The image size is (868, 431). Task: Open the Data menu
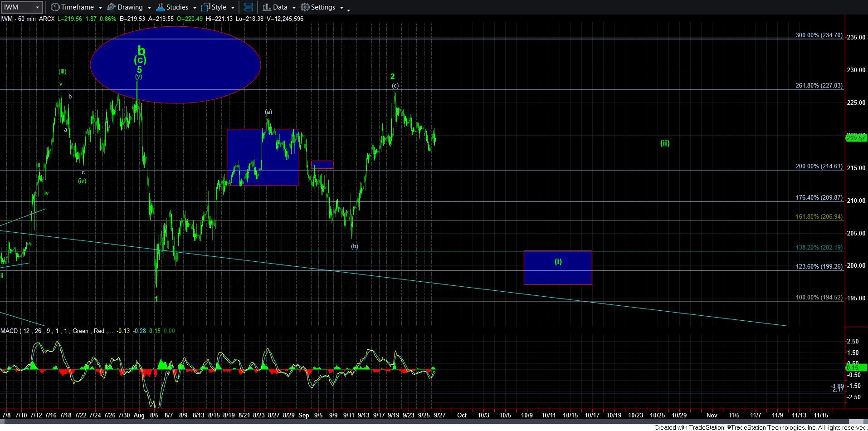(280, 7)
